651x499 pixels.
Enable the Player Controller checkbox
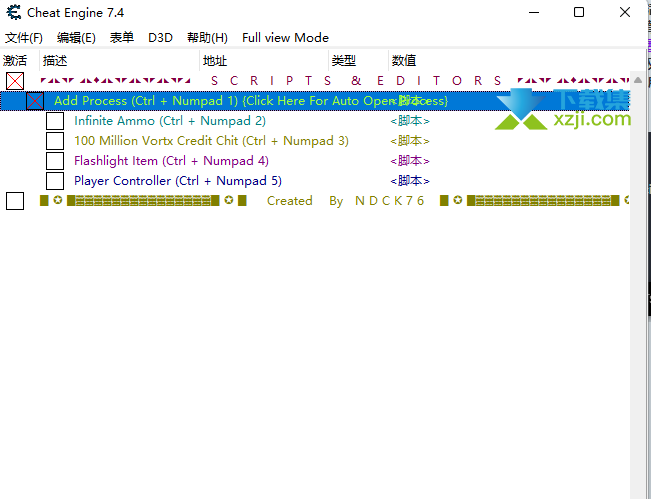coord(55,181)
